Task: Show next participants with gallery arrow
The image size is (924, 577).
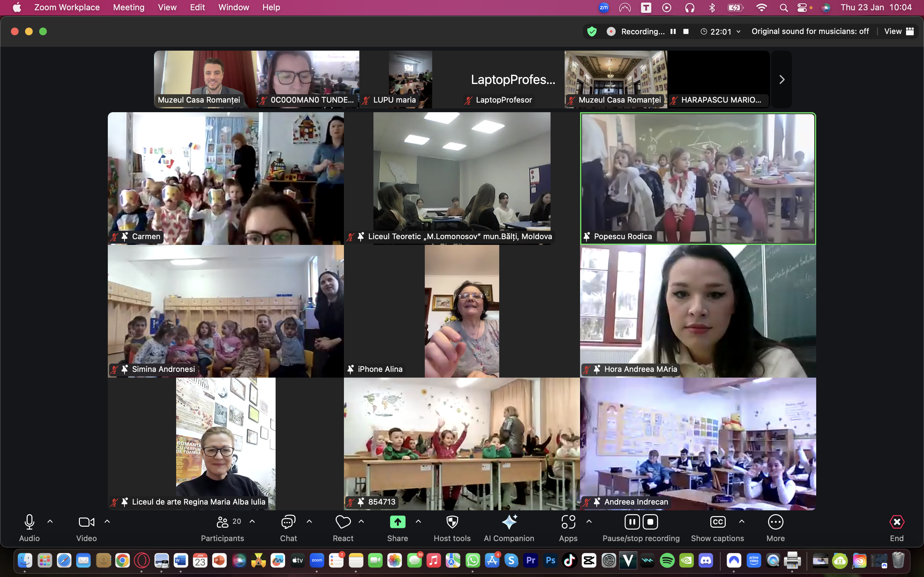Action: click(782, 79)
